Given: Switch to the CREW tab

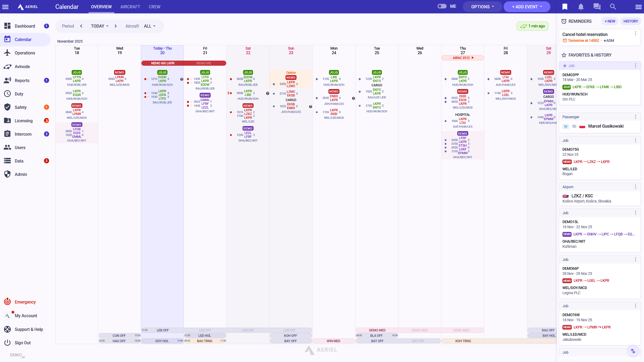Looking at the screenshot, I should [155, 7].
